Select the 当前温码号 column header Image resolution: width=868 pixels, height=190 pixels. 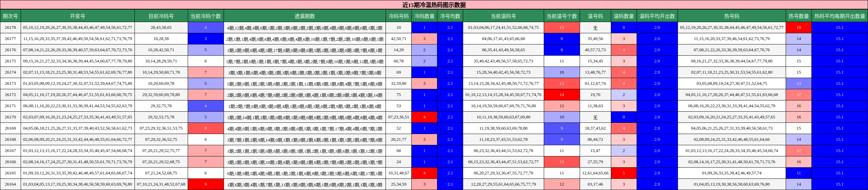[503, 16]
